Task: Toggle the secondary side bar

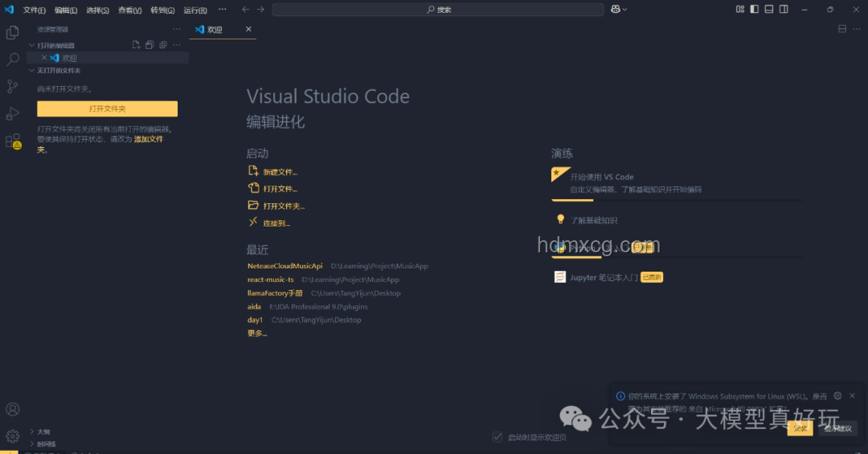Action: 784,10
